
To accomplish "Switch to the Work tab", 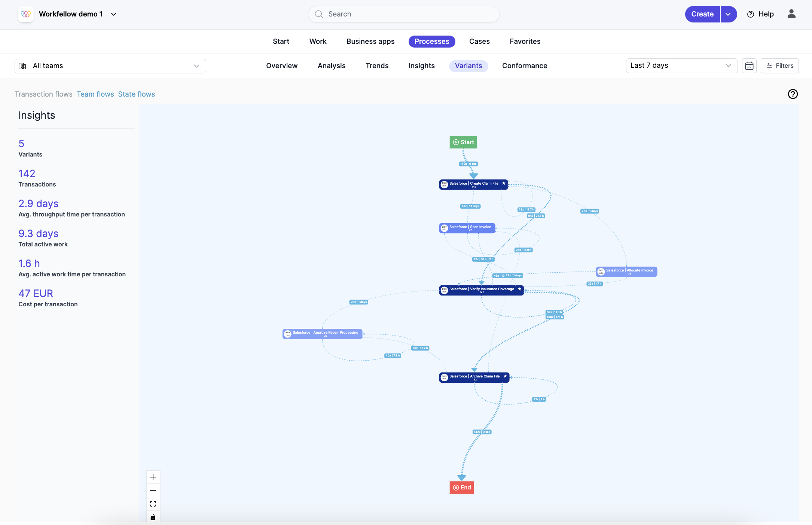I will [x=318, y=42].
